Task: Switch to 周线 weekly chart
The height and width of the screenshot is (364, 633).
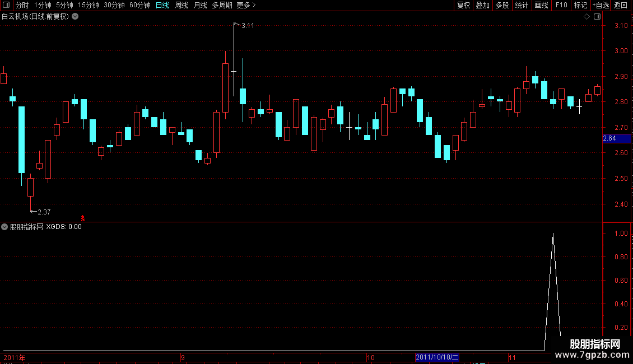Action: [181, 5]
